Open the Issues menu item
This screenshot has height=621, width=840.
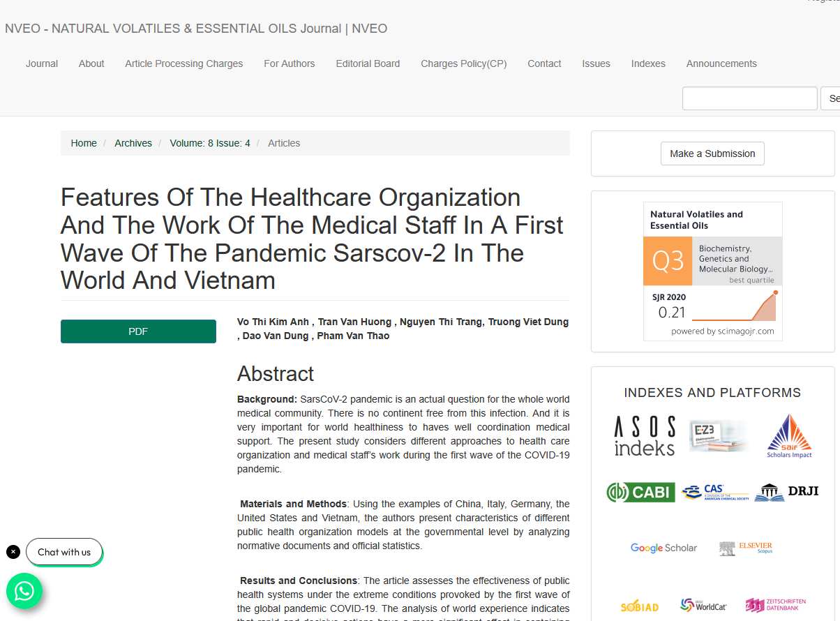pyautogui.click(x=597, y=63)
